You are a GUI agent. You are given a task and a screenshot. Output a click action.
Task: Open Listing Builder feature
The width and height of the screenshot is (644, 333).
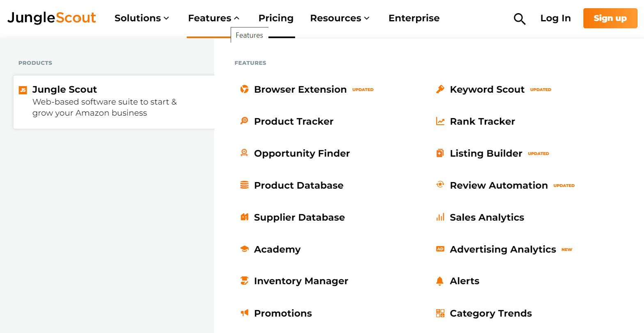[486, 153]
